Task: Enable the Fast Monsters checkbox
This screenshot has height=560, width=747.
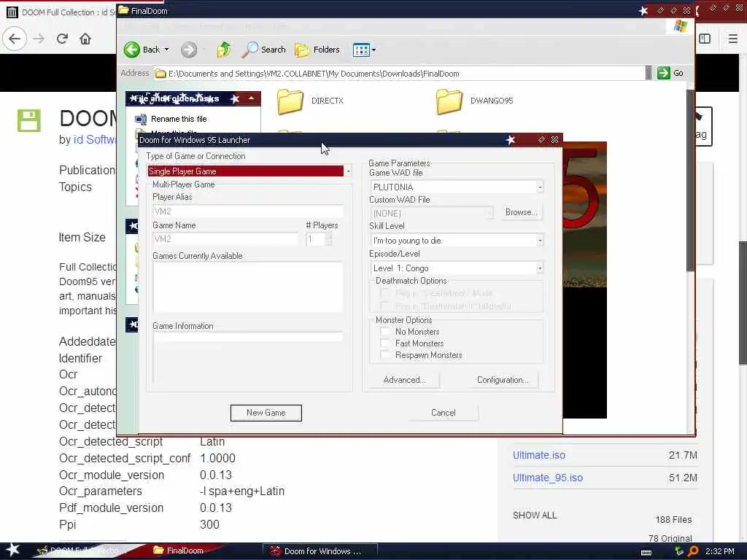Action: tap(385, 343)
